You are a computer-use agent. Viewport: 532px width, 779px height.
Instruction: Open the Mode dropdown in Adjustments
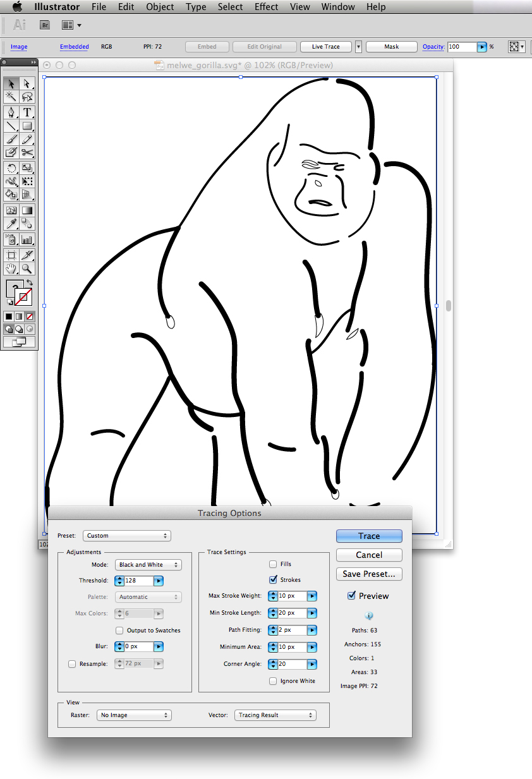click(148, 564)
